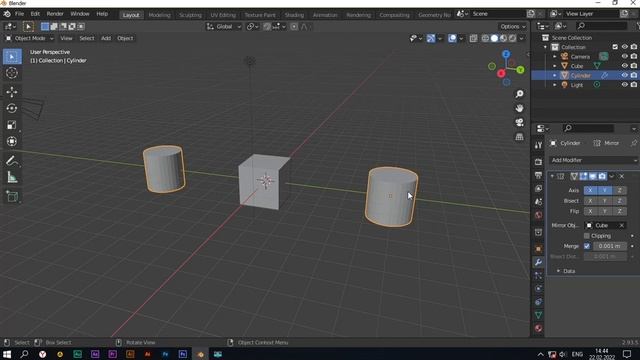Screen dimensions: 640x360
Task: Open the Options dropdown
Action: point(513,27)
